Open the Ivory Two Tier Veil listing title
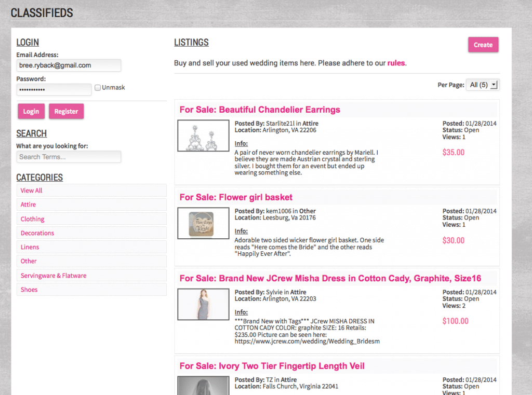This screenshot has width=532, height=395. click(272, 366)
